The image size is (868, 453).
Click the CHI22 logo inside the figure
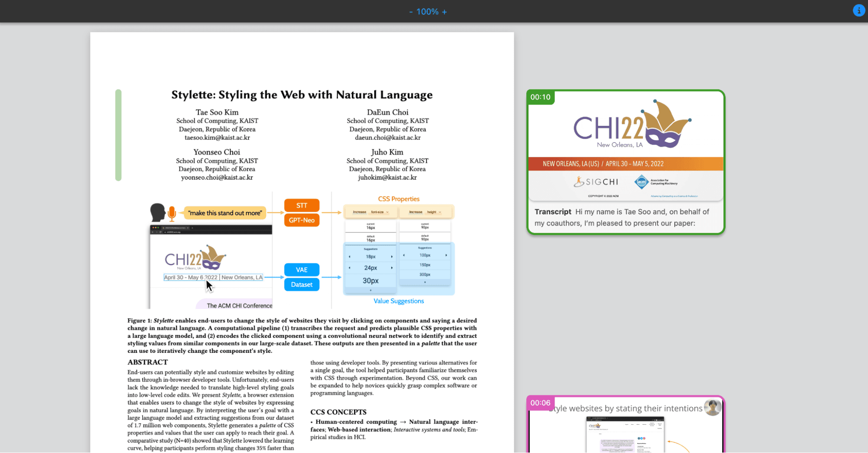click(x=195, y=258)
